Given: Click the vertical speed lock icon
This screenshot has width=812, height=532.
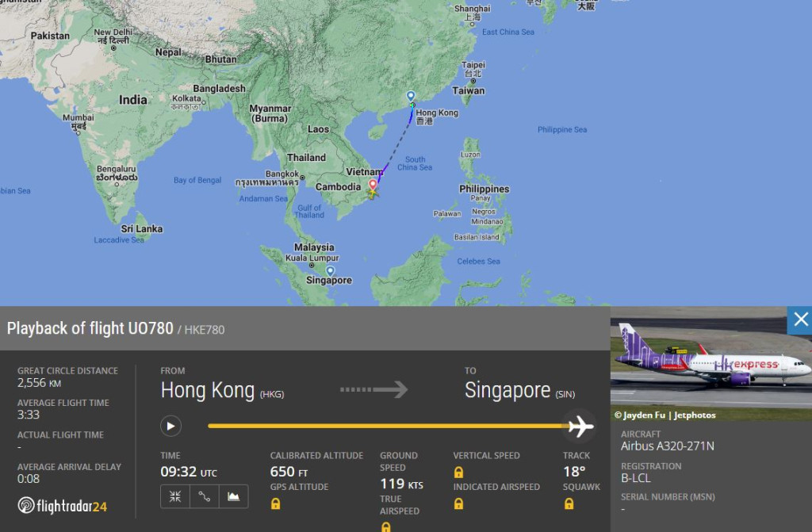Looking at the screenshot, I should [x=458, y=473].
